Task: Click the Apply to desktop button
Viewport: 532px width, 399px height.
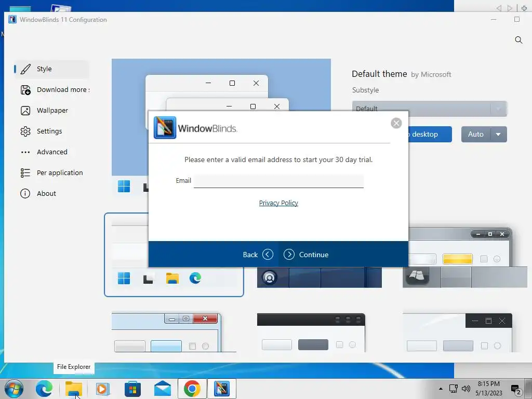Action: coord(430,135)
